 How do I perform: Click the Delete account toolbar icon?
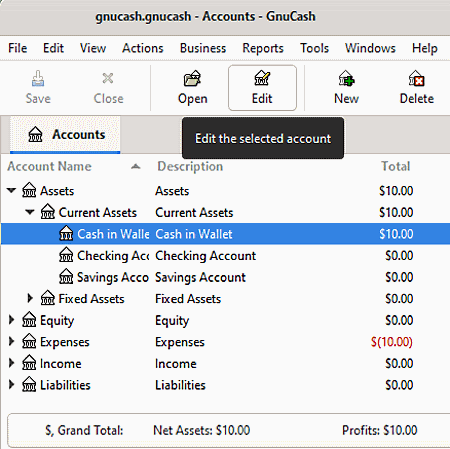click(417, 79)
